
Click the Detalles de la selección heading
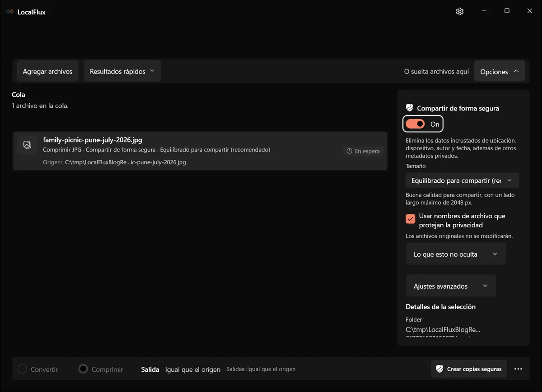point(440,306)
